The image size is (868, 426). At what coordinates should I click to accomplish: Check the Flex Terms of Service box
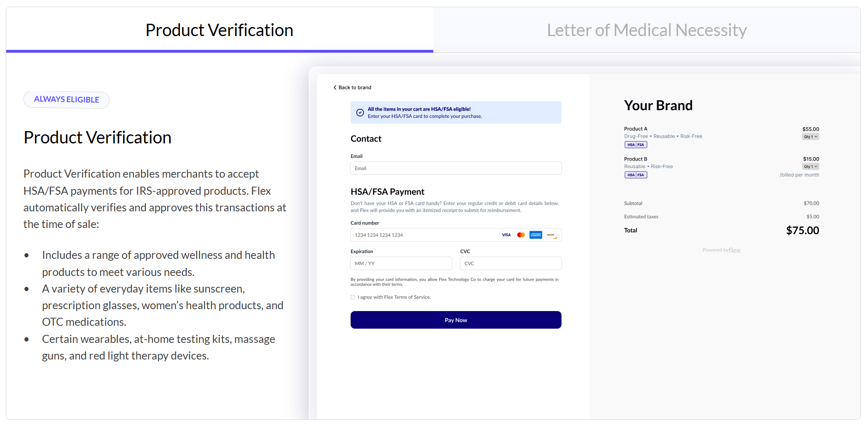(353, 297)
